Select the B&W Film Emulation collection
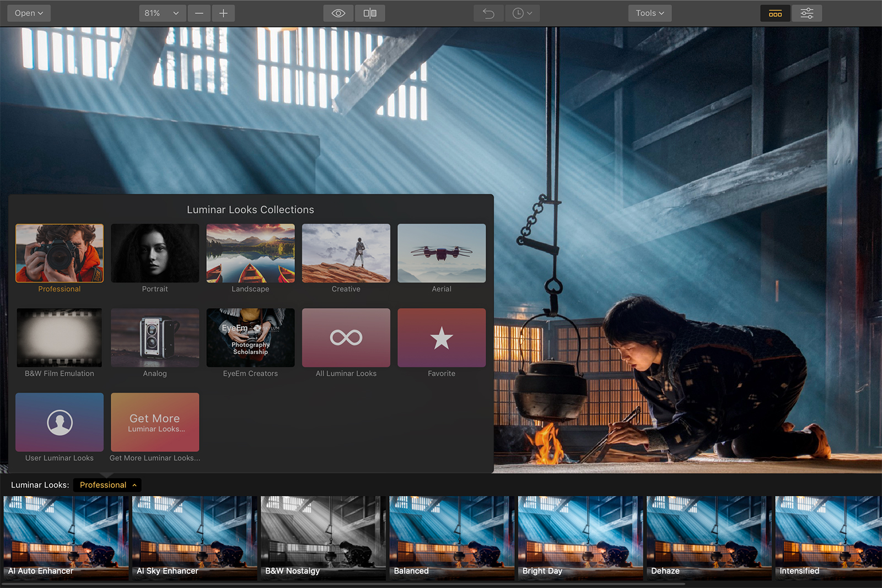 pyautogui.click(x=60, y=338)
